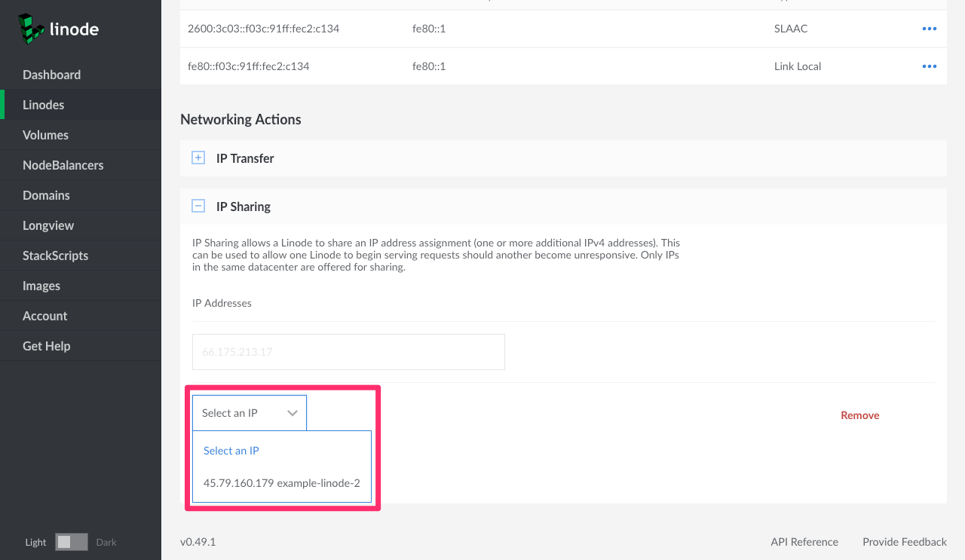Pick the Select an IP placeholder option

[x=231, y=451]
